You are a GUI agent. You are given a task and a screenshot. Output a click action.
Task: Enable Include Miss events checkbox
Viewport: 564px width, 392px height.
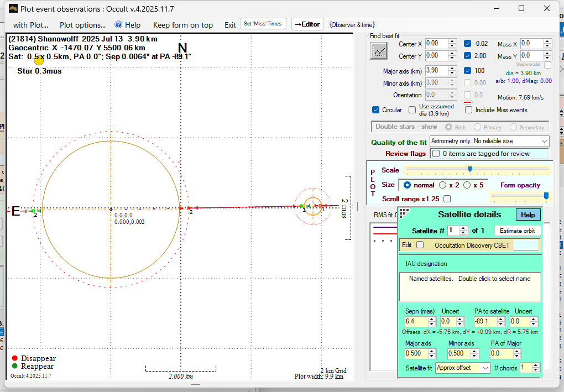pyautogui.click(x=469, y=110)
